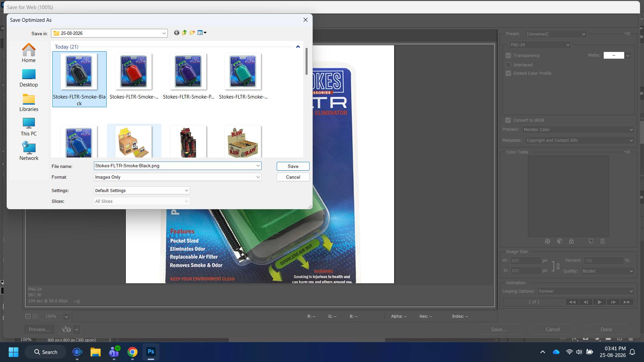
Task: Open Home location in places sidebar
Action: [29, 53]
